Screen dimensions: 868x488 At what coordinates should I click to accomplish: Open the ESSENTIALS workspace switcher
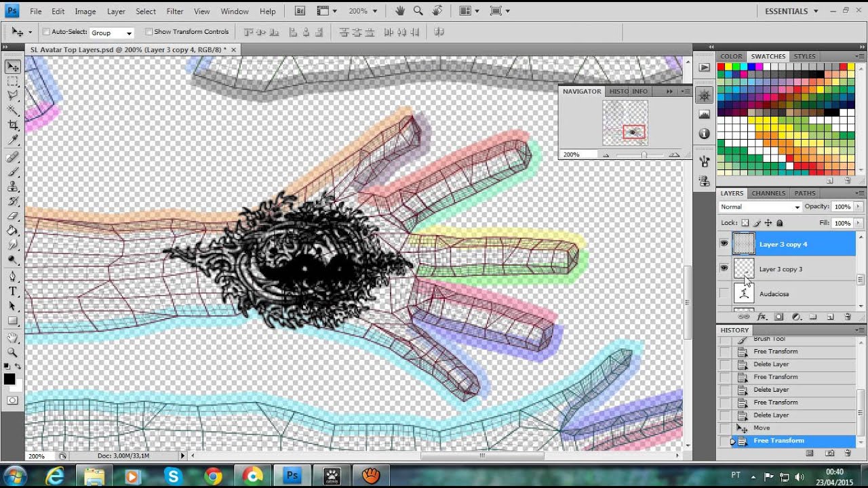(x=791, y=11)
